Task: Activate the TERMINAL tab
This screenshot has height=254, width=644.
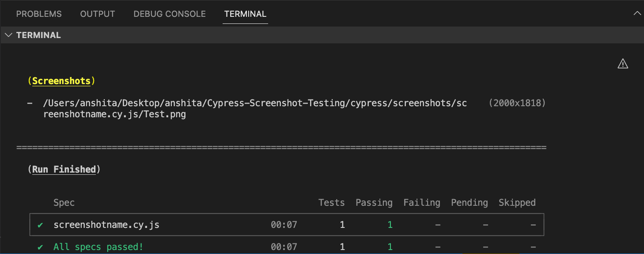Action: (x=245, y=14)
